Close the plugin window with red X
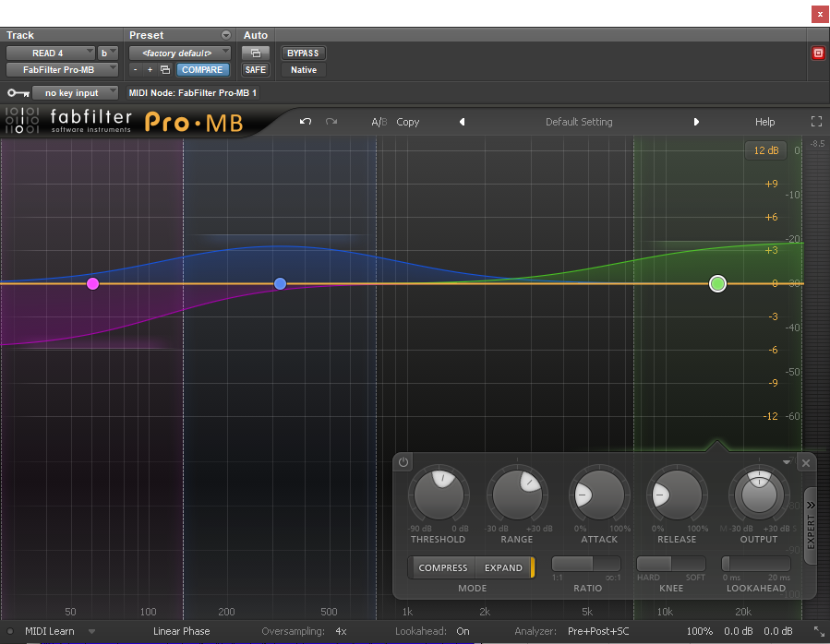This screenshot has width=830, height=644. [820, 14]
